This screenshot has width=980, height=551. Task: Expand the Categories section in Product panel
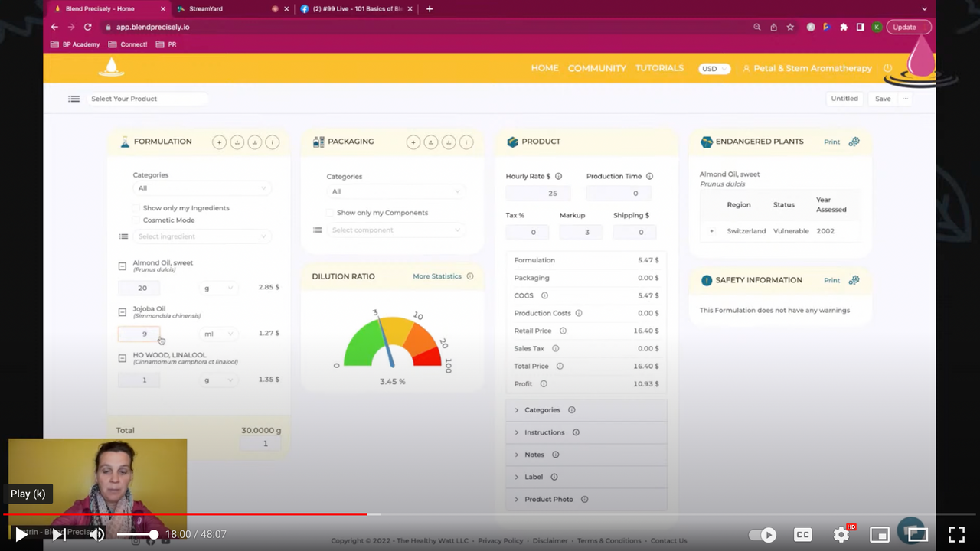tap(586, 410)
